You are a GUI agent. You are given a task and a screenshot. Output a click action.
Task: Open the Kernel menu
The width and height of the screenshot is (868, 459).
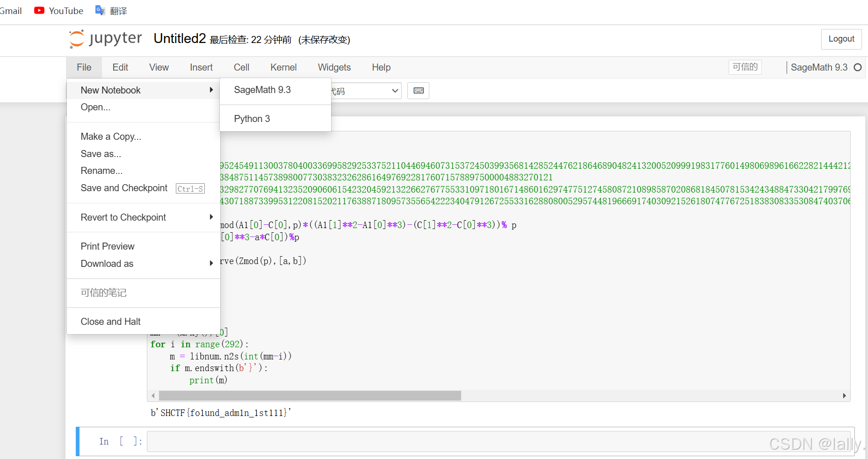pos(283,67)
